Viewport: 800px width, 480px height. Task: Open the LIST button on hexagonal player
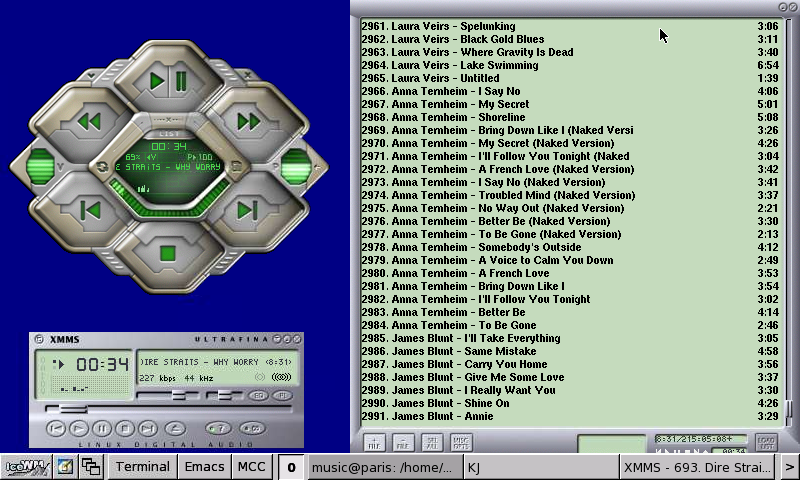point(169,134)
